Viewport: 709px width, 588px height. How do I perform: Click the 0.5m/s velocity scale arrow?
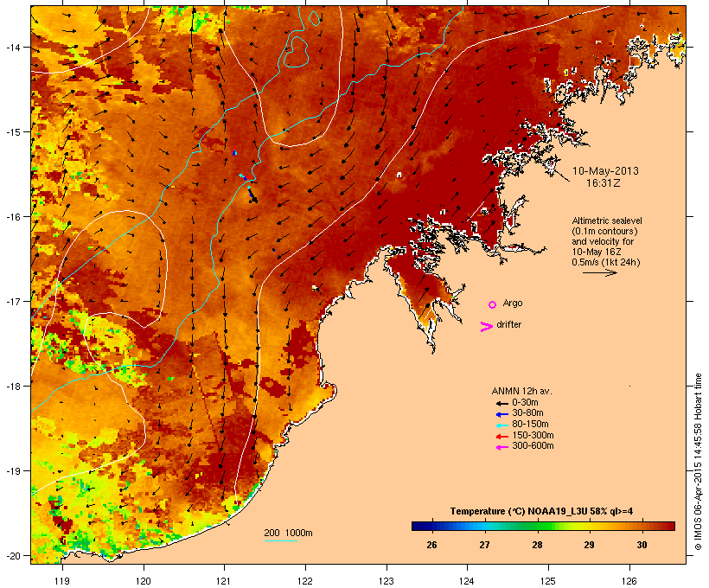point(599,272)
